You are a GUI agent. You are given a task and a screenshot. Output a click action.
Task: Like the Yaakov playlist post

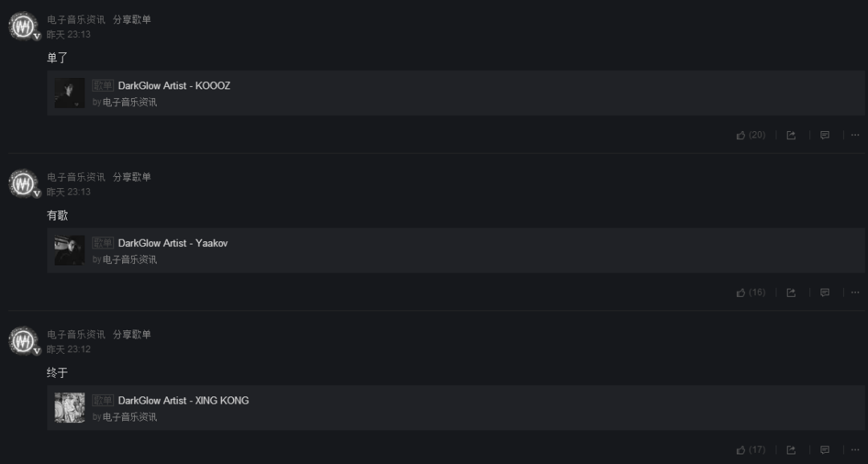pyautogui.click(x=751, y=293)
